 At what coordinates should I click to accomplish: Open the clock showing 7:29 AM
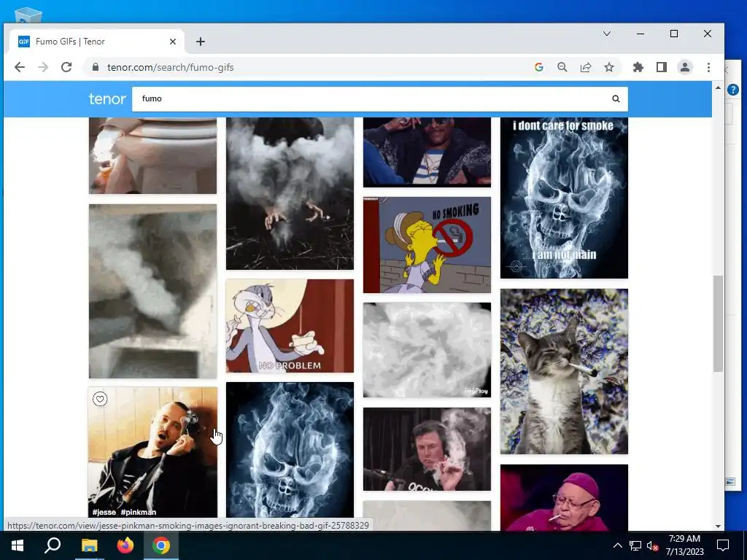(684, 545)
